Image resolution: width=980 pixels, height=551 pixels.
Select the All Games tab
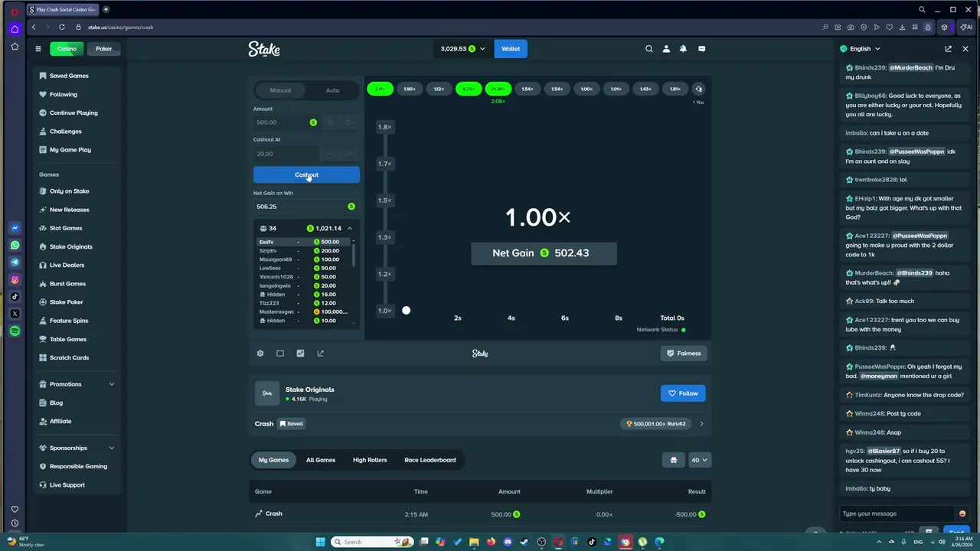[321, 460]
